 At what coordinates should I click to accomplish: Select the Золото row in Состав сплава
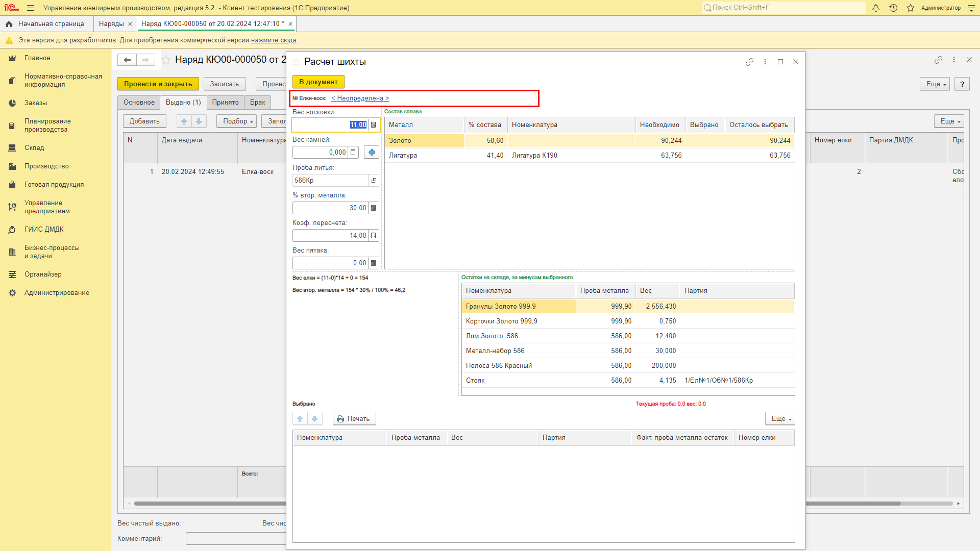click(x=590, y=141)
